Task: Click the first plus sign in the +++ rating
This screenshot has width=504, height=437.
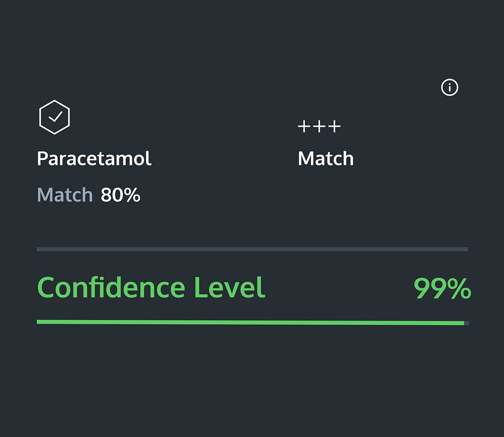Action: (303, 127)
